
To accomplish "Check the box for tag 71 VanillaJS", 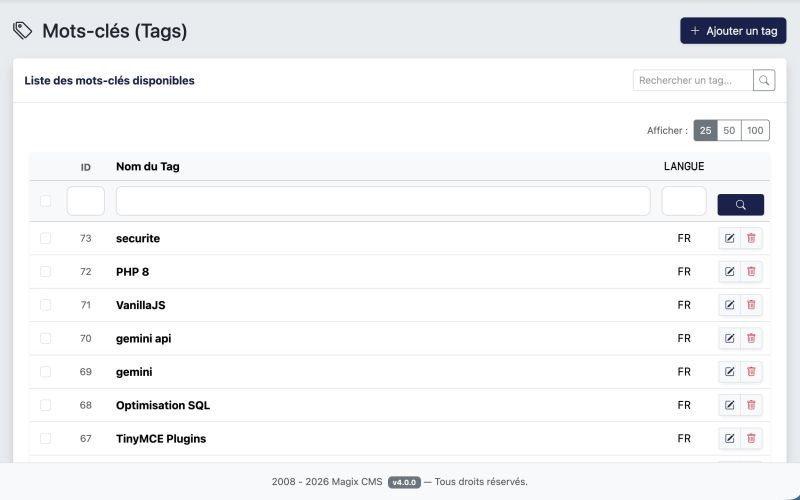I will pos(45,305).
